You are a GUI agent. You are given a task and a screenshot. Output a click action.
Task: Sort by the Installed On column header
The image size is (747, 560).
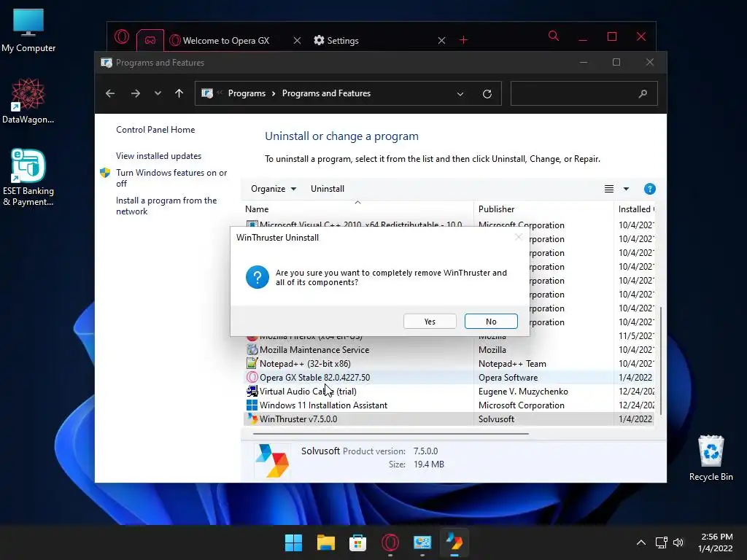coord(635,209)
